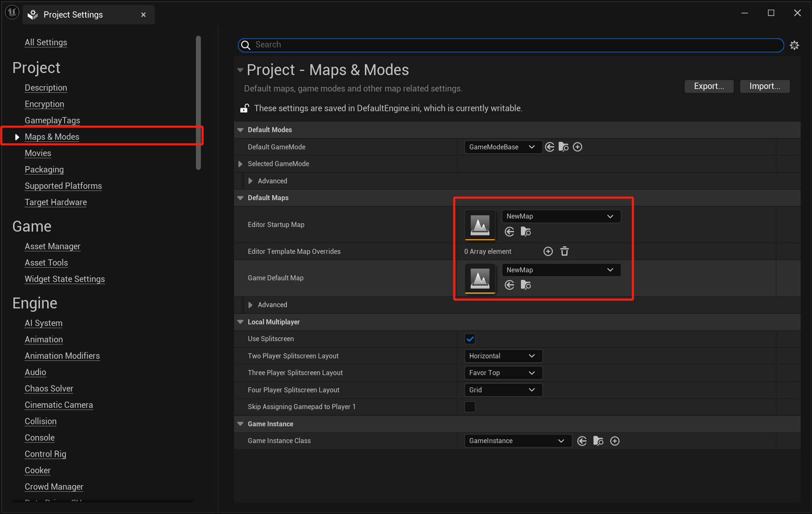This screenshot has width=812, height=514.
Task: Collapse the Default Modes section
Action: pyautogui.click(x=240, y=130)
